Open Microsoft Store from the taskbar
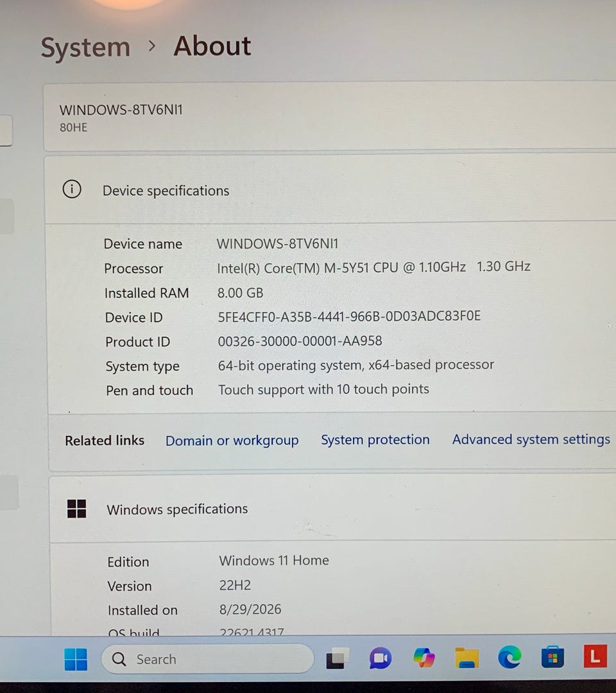This screenshot has height=693, width=616. pyautogui.click(x=552, y=656)
